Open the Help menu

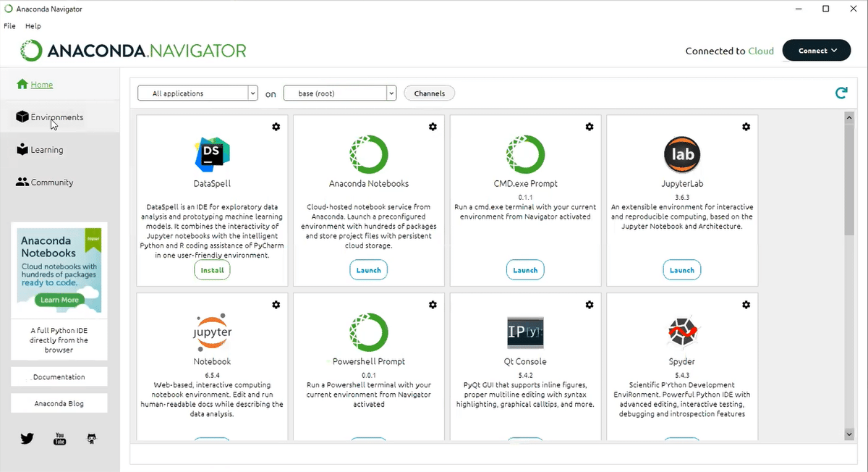[33, 26]
